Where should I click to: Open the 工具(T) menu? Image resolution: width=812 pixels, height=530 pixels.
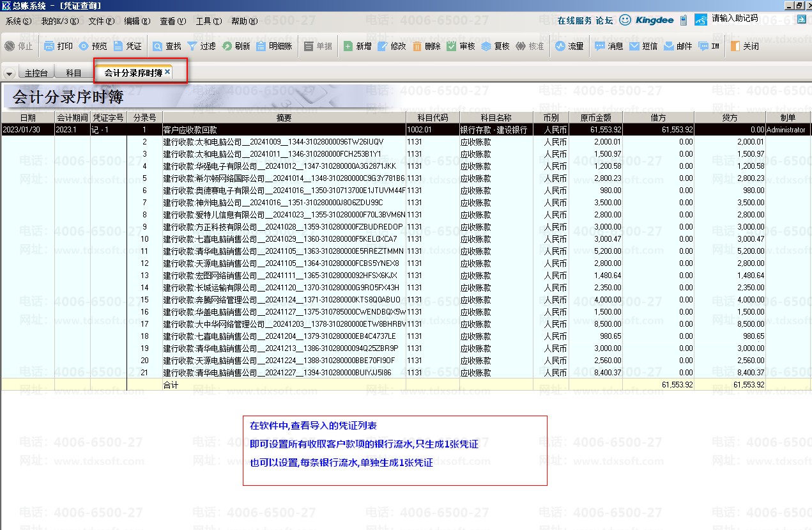tap(208, 21)
